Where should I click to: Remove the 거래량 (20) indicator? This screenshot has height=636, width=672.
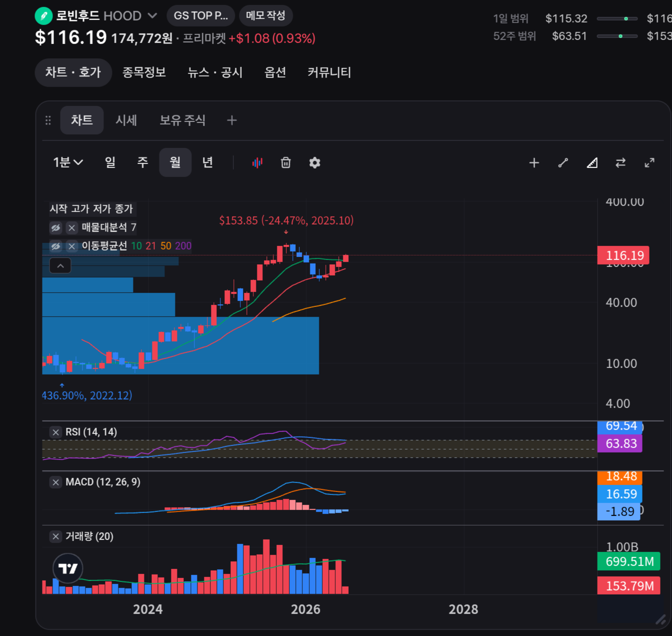(56, 536)
